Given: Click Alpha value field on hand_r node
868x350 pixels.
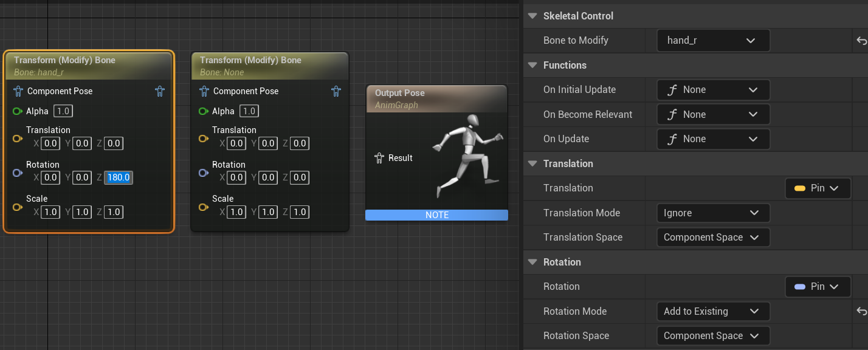Looking at the screenshot, I should [63, 111].
